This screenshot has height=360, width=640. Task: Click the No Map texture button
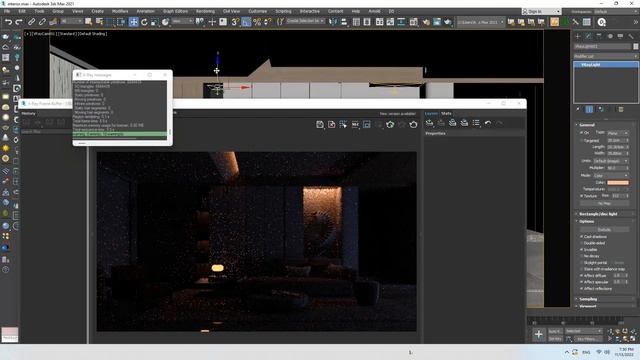pos(604,203)
